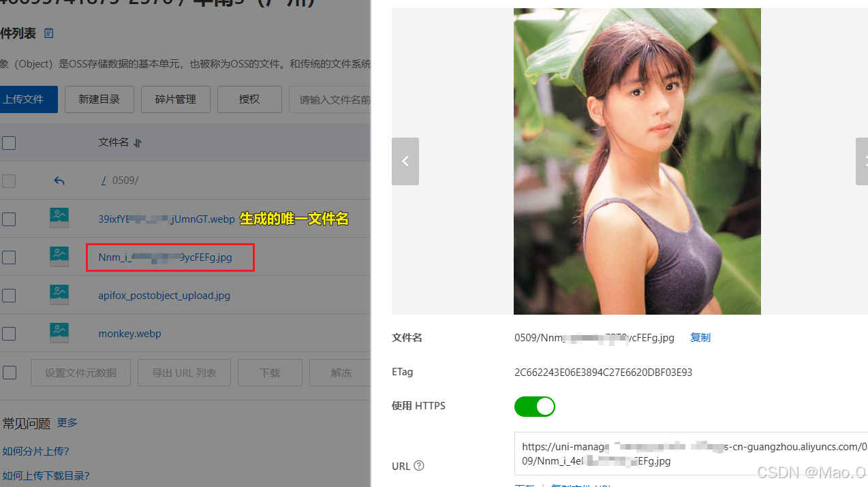
Task: Click image icon of monkey.webp
Action: coord(59,332)
